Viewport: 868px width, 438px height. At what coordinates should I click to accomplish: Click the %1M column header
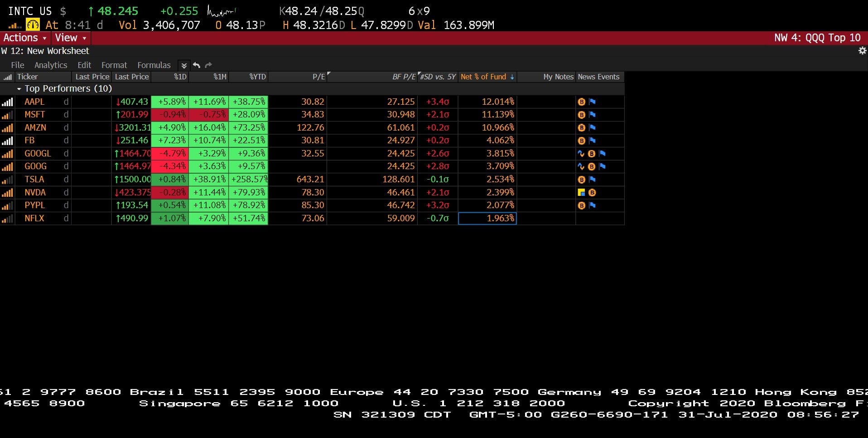[209, 77]
